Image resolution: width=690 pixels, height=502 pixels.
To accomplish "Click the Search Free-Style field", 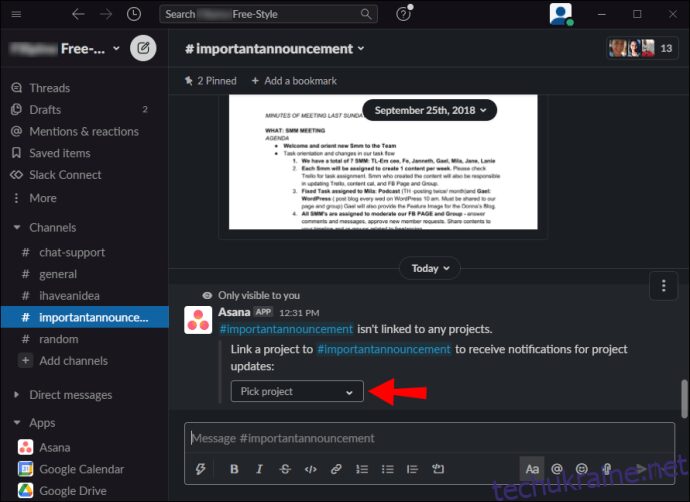I will (x=268, y=14).
